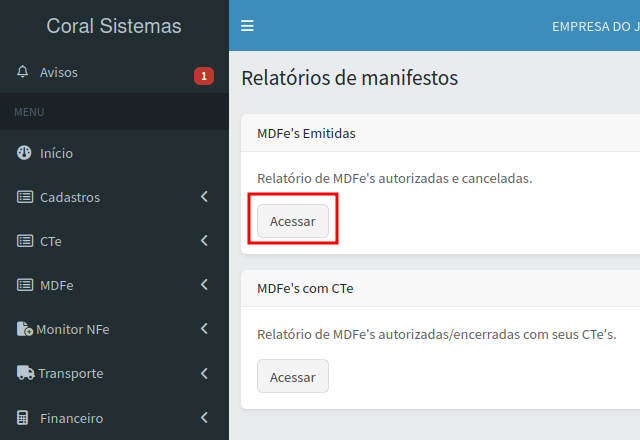The width and height of the screenshot is (640, 440).
Task: Expand the Financeiro submenu arrow
Action: [x=204, y=417]
